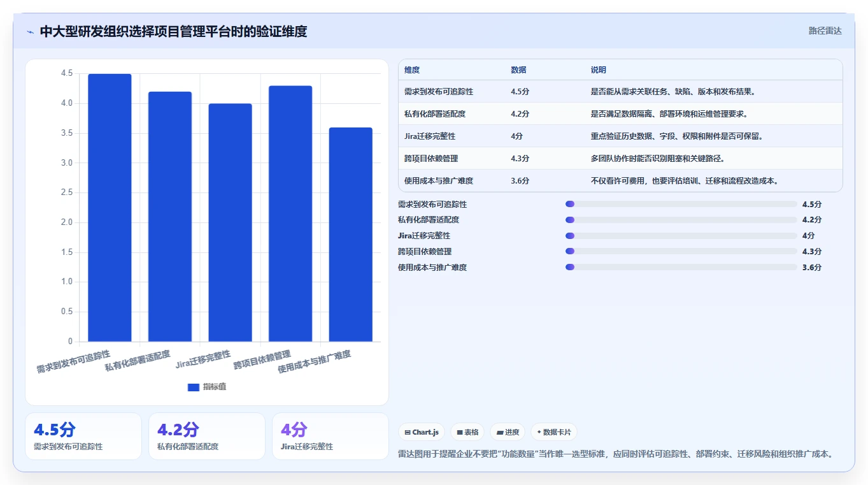
Task: Click the 使用成本与推广难度 bar in chart
Action: click(x=351, y=235)
